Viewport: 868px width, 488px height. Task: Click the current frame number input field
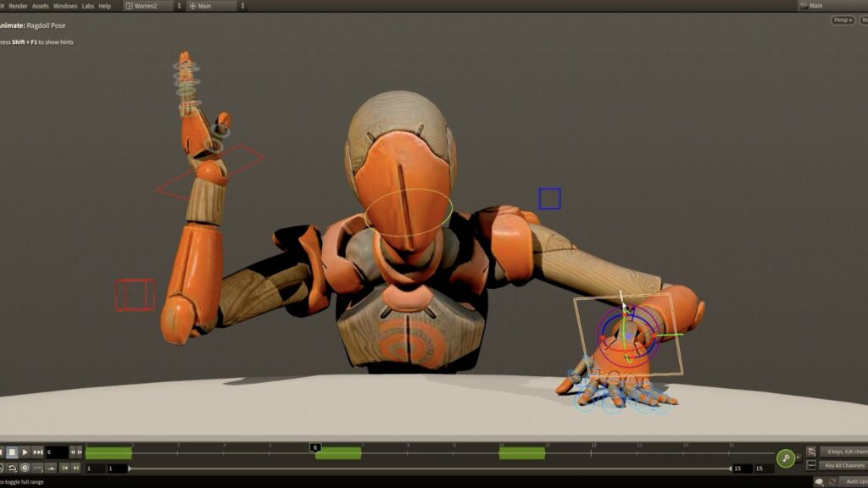click(x=56, y=452)
